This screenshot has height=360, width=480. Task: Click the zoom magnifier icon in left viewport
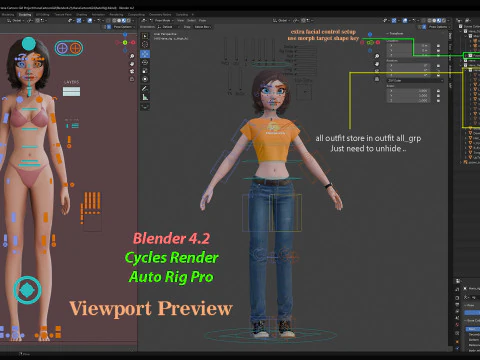(x=132, y=56)
